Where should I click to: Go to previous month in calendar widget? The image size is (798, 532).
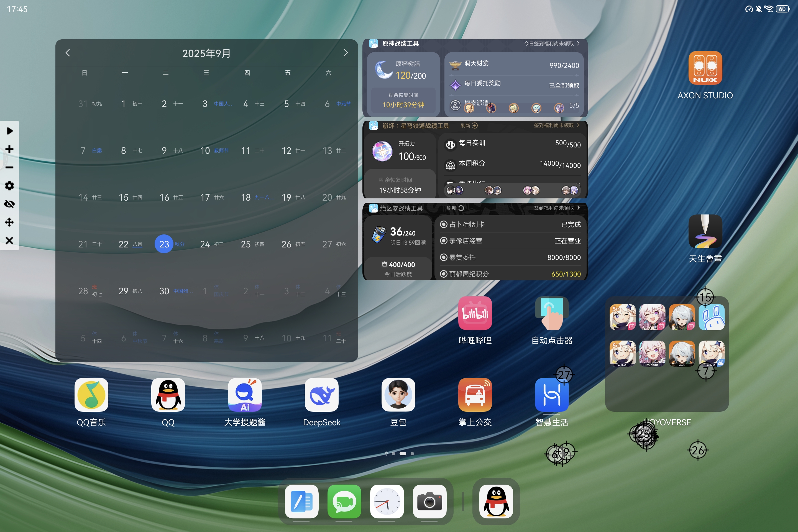pos(68,53)
